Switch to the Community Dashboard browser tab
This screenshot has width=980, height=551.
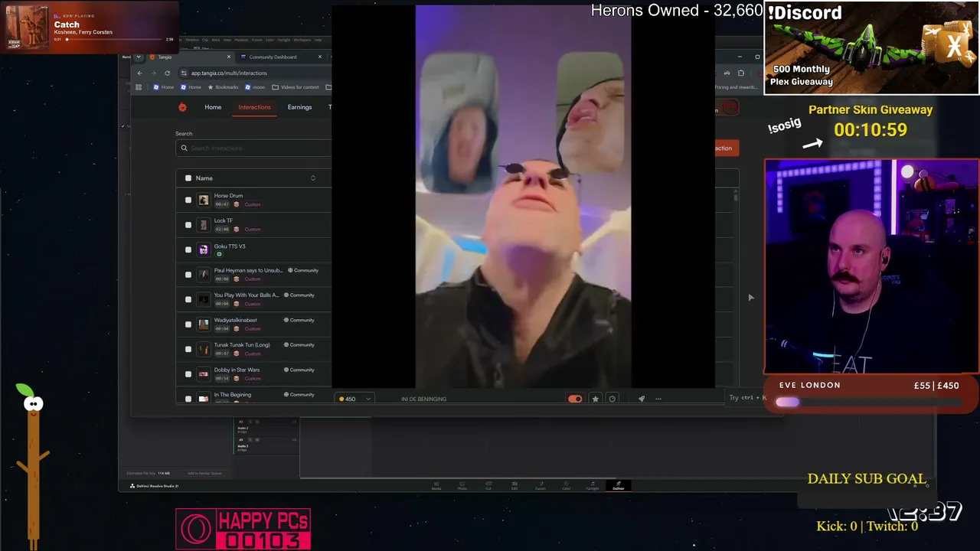(283, 57)
